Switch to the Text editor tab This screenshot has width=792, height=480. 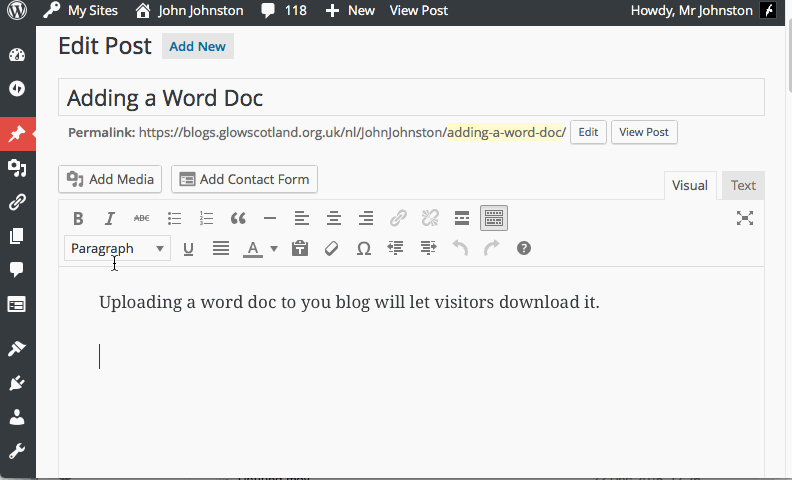[743, 185]
